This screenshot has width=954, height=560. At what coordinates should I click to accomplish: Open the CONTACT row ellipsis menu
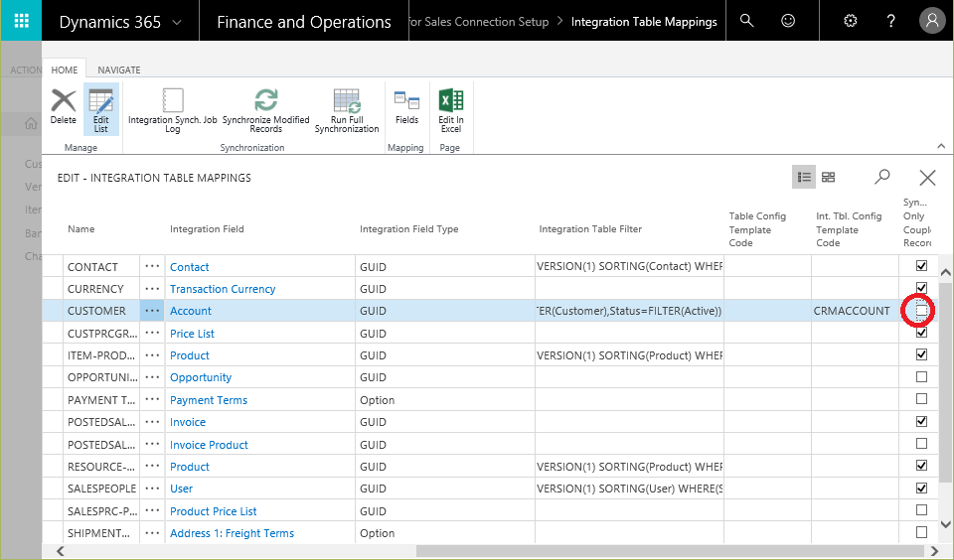(152, 266)
